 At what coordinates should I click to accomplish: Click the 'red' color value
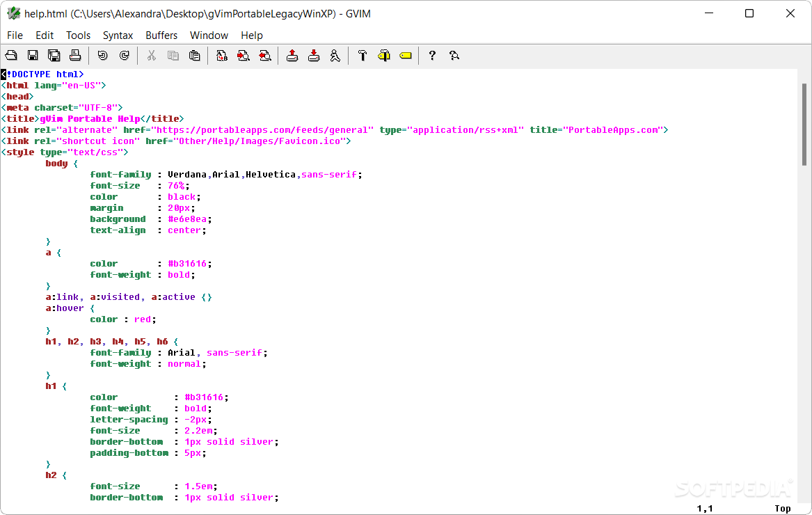coord(143,319)
